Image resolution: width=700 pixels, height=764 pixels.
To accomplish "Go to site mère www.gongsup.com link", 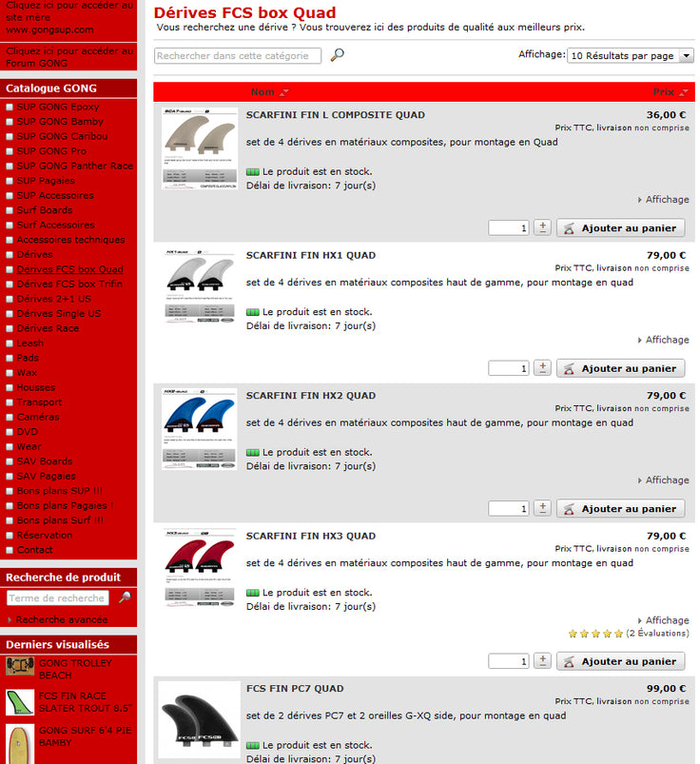I will pyautogui.click(x=68, y=17).
